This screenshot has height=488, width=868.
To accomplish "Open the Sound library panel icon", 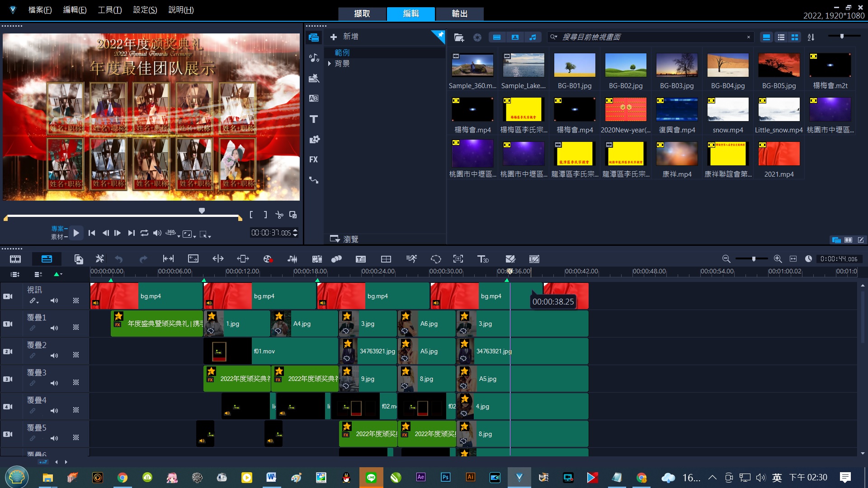I will [314, 58].
